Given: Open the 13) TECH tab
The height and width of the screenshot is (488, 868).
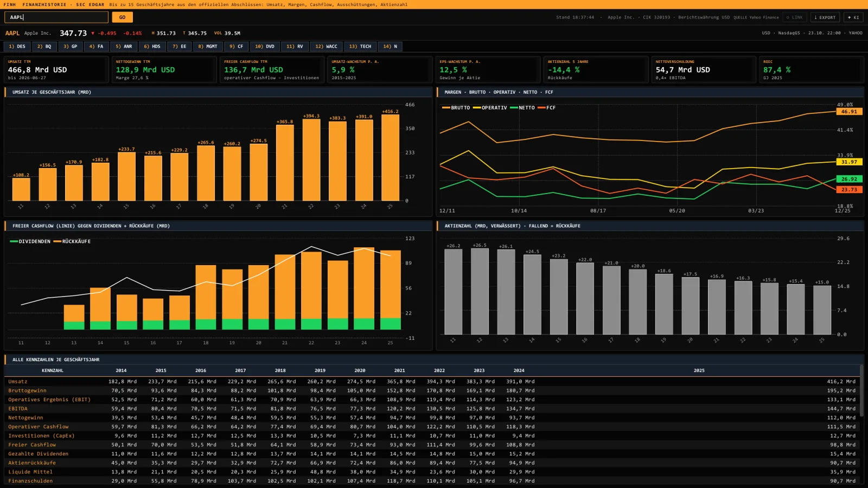Looking at the screenshot, I should coord(360,47).
